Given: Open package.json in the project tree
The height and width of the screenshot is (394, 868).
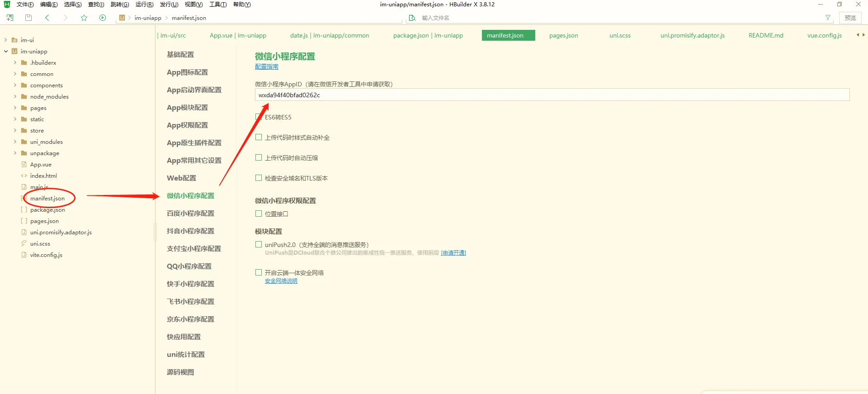Looking at the screenshot, I should pyautogui.click(x=47, y=209).
